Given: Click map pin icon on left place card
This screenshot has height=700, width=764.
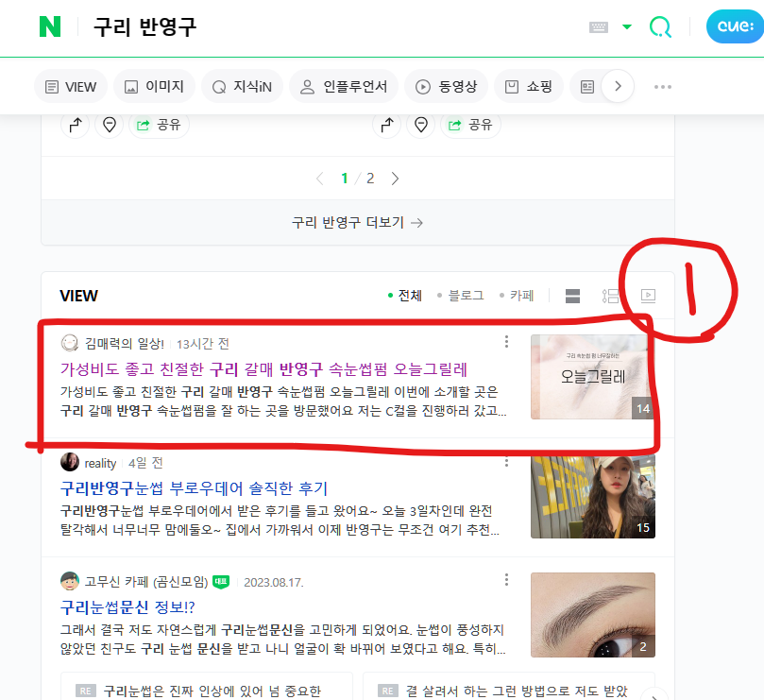Looking at the screenshot, I should (110, 125).
